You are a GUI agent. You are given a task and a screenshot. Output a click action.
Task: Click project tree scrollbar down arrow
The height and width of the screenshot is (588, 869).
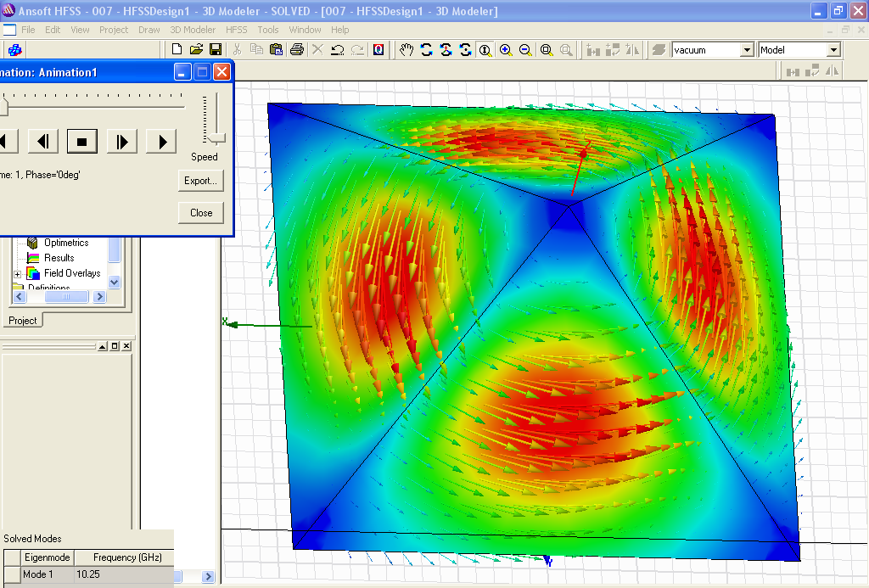coord(115,282)
